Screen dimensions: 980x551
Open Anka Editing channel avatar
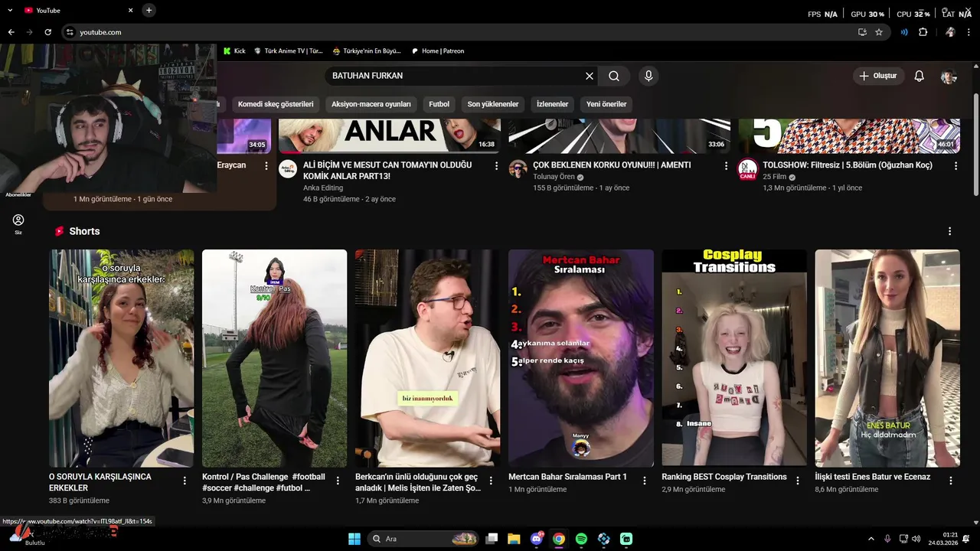pyautogui.click(x=288, y=169)
